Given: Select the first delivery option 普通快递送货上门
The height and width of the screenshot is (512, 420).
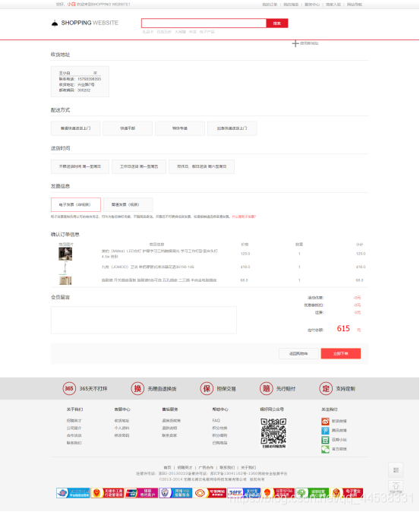Looking at the screenshot, I should tap(76, 128).
